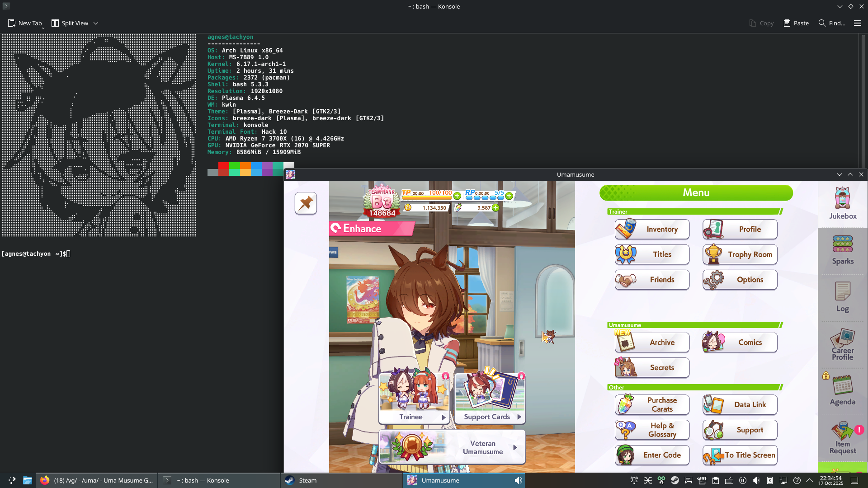Click the pushpin icon in the game
Screen dimensions: 868x488
306,203
